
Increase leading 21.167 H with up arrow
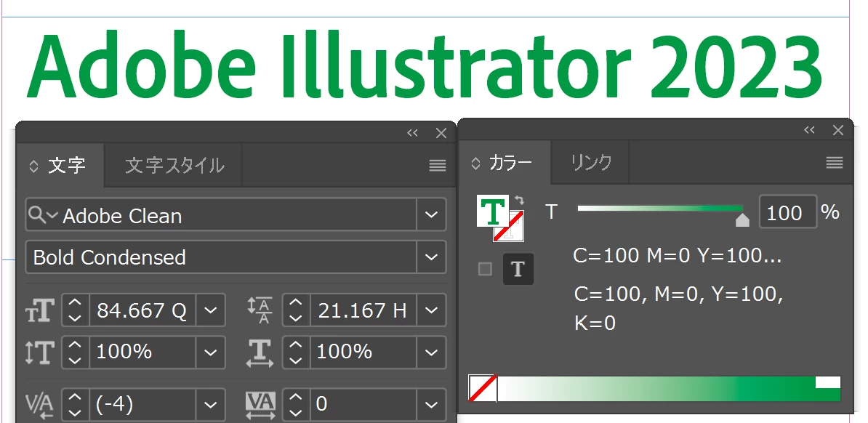coord(296,303)
